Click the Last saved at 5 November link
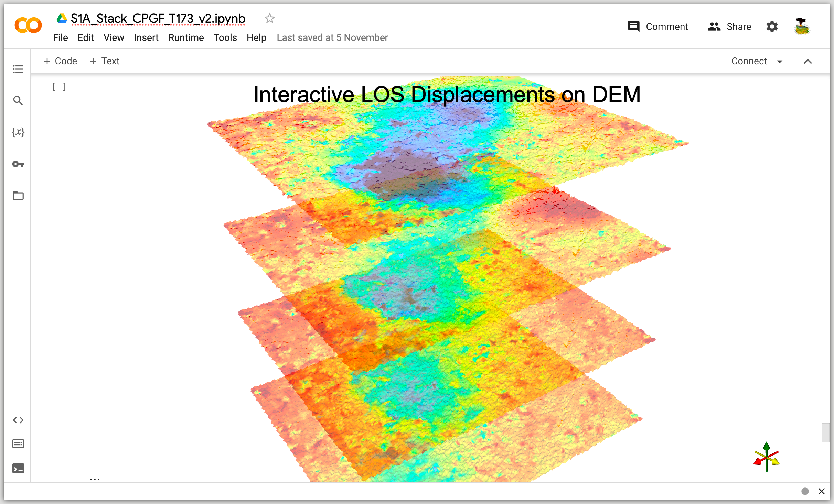Viewport: 834px width, 504px height. (x=332, y=37)
